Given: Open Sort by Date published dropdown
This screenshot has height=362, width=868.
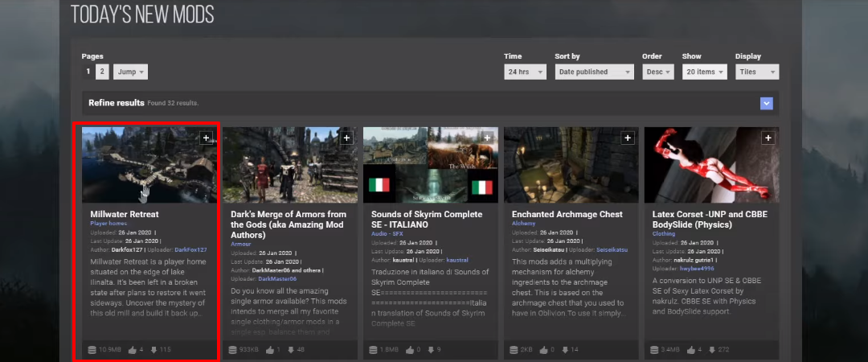Looking at the screenshot, I should tap(594, 72).
